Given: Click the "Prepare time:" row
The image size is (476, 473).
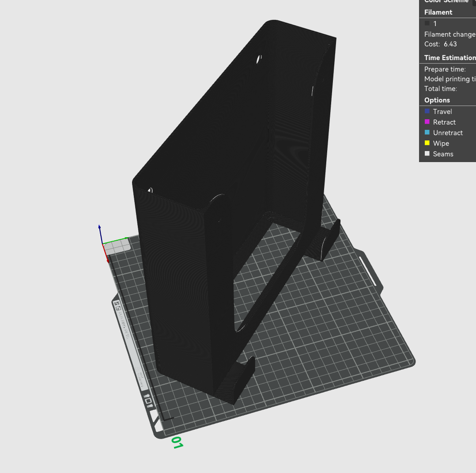Looking at the screenshot, I should 445,69.
